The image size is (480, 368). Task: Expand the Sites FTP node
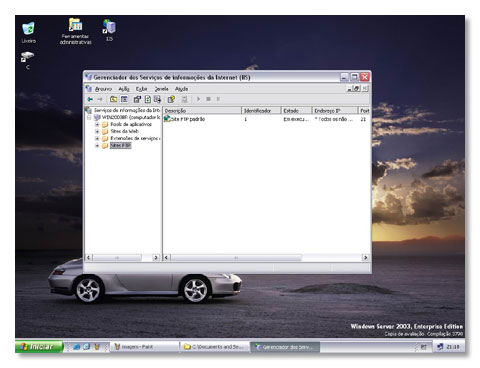click(97, 146)
